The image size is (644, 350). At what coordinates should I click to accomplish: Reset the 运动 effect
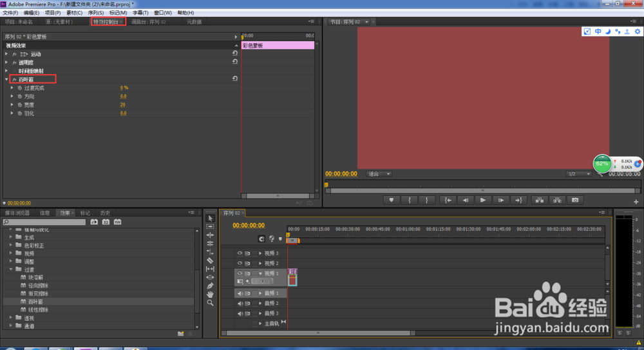coord(235,53)
